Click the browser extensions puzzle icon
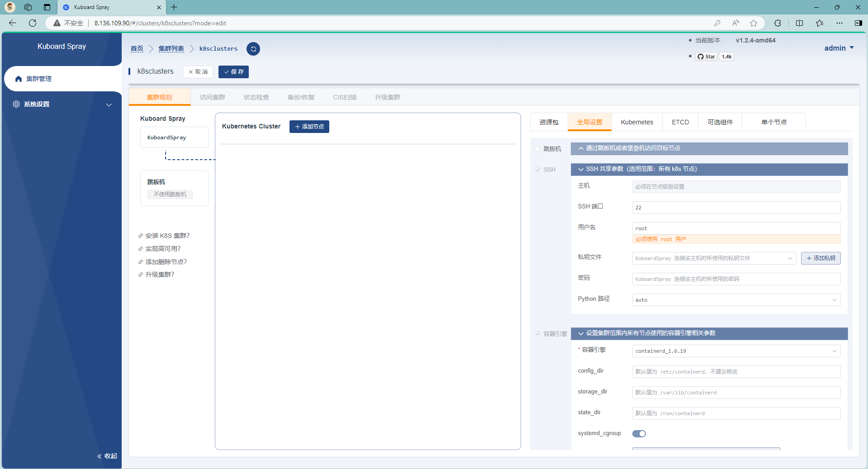 click(x=778, y=23)
